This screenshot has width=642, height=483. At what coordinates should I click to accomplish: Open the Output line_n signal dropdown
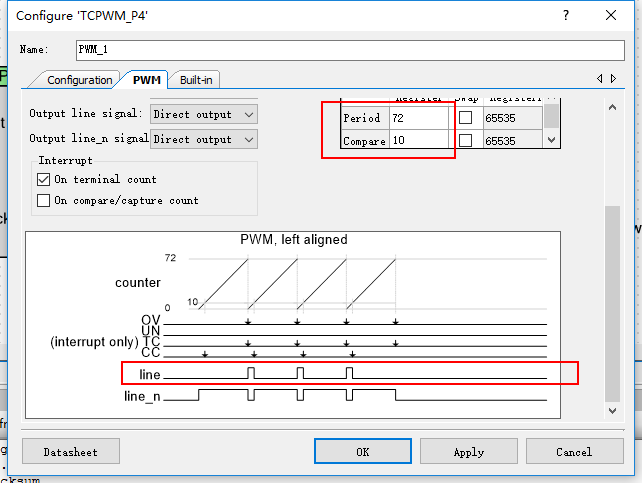click(203, 139)
